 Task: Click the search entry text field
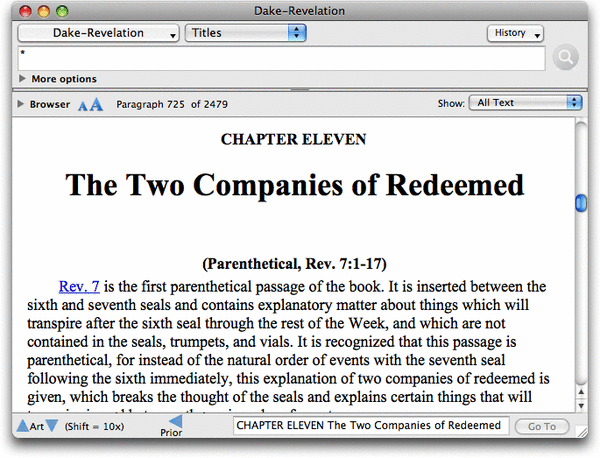tap(280, 58)
